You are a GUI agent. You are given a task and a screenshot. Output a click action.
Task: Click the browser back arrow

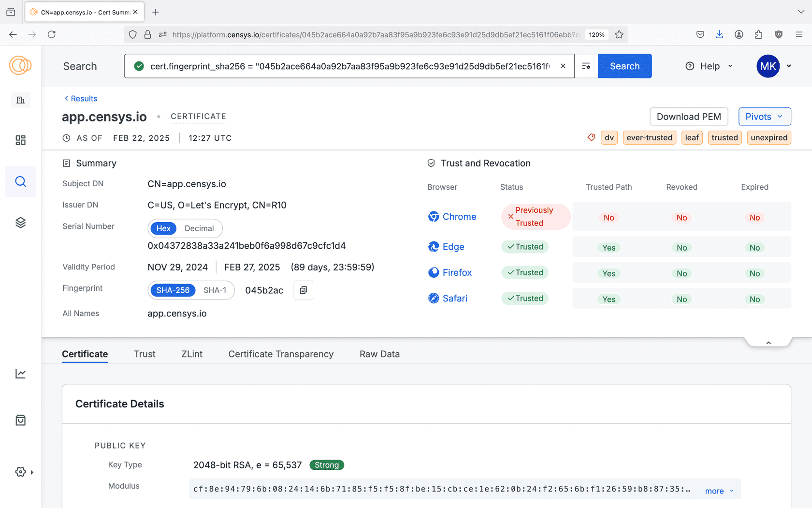click(x=13, y=34)
